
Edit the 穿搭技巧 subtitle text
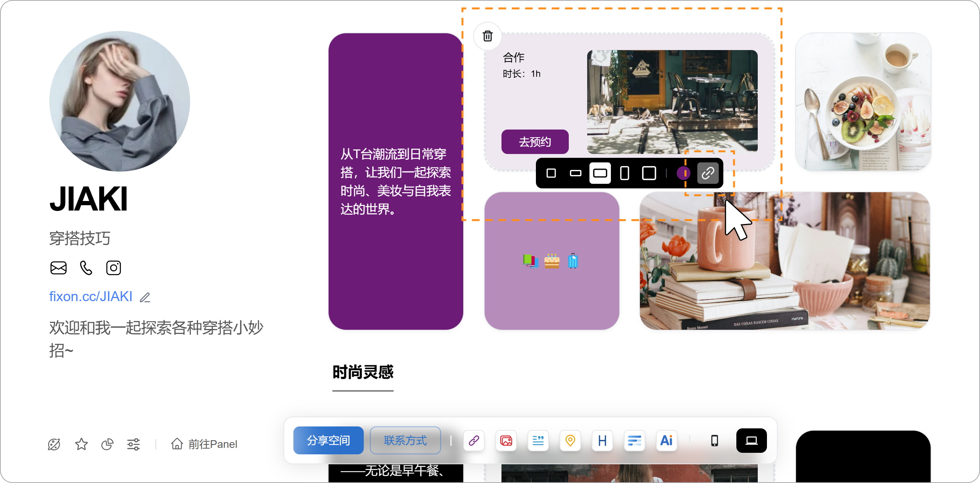click(80, 238)
